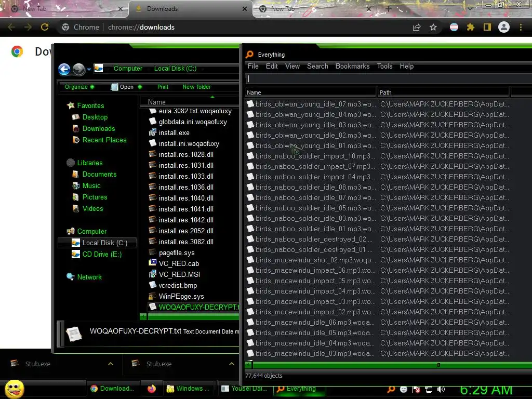
Task: Click Print in Explorer's toolbar
Action: [163, 87]
